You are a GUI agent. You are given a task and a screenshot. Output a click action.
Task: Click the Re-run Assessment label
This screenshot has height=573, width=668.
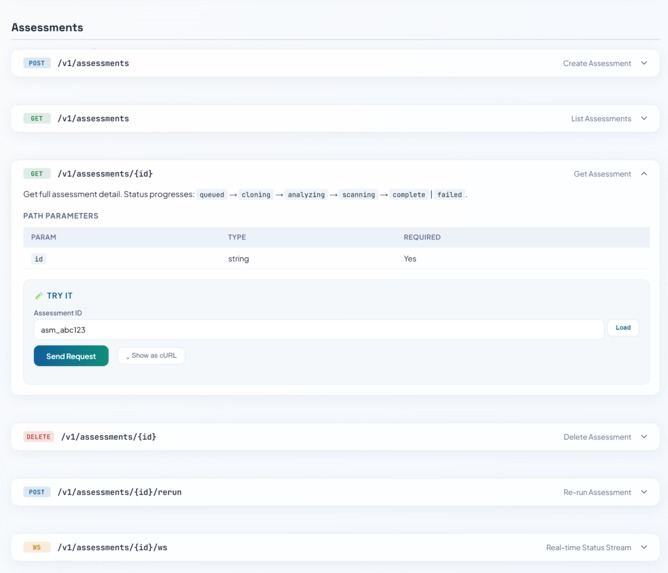click(x=597, y=492)
